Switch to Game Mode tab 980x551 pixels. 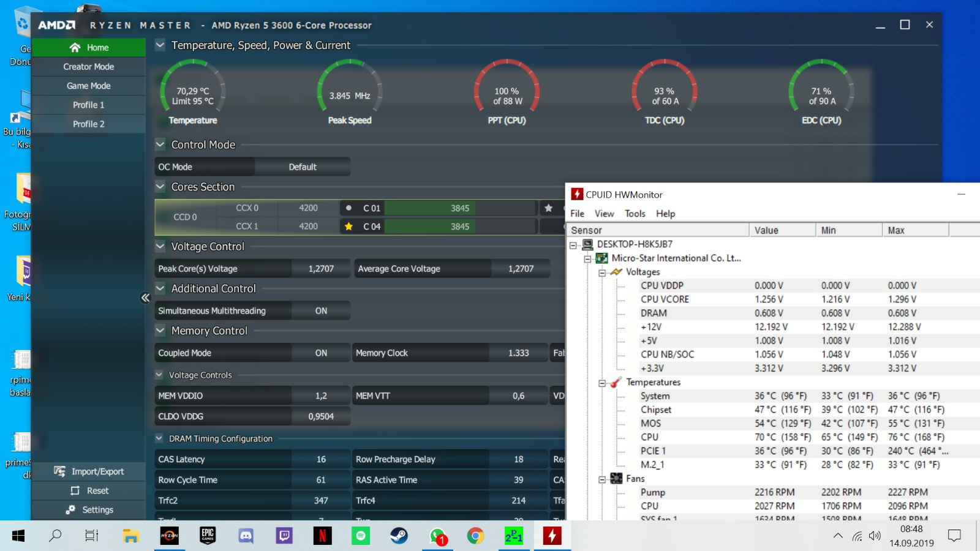(x=89, y=86)
